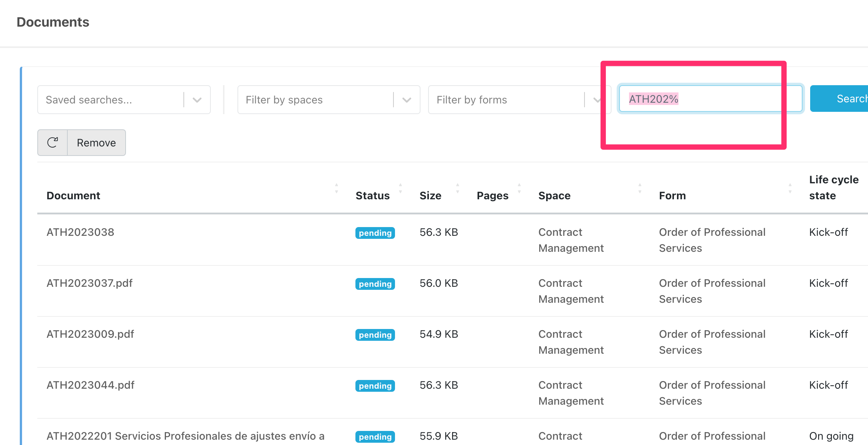Click the pending badge for ATH2023038
868x445 pixels.
[x=375, y=233]
